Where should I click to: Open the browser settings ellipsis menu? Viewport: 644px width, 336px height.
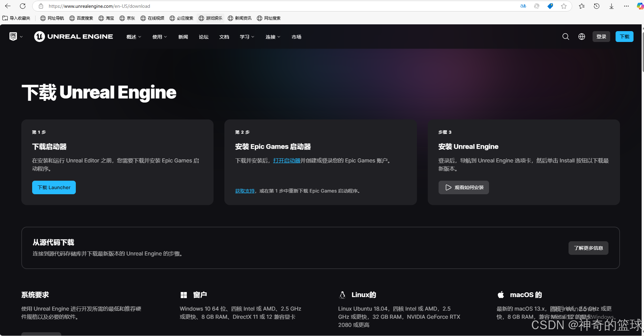click(626, 6)
